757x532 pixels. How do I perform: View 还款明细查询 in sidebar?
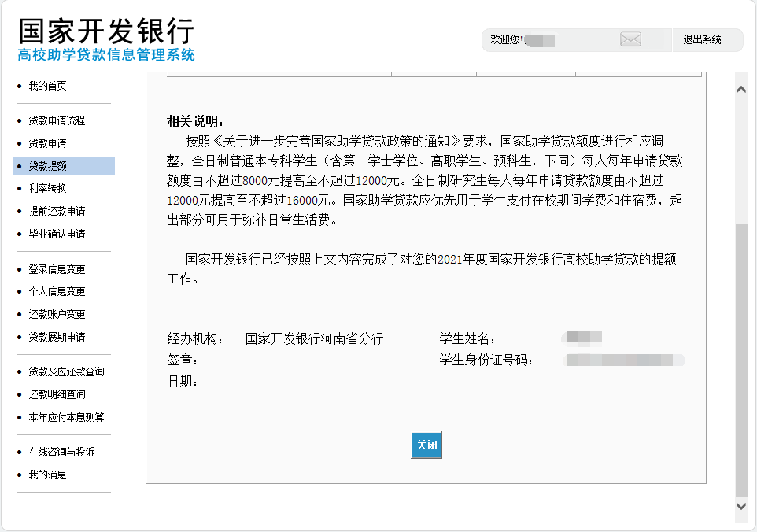pos(57,394)
